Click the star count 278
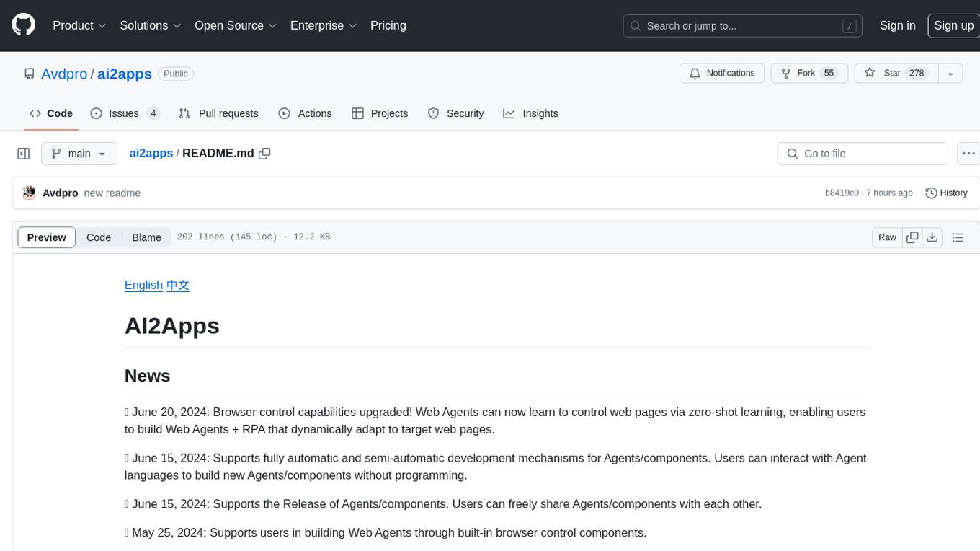This screenshot has width=980, height=551. click(917, 74)
